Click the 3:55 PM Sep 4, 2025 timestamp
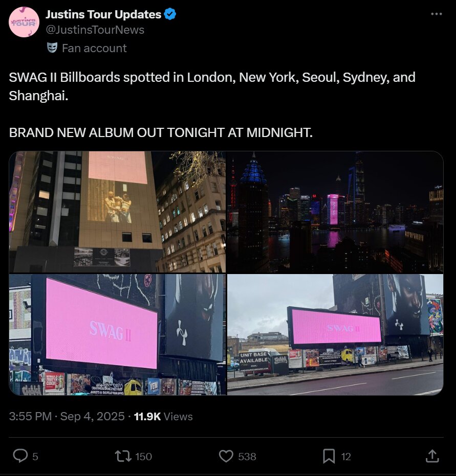This screenshot has width=456, height=476. (x=67, y=416)
